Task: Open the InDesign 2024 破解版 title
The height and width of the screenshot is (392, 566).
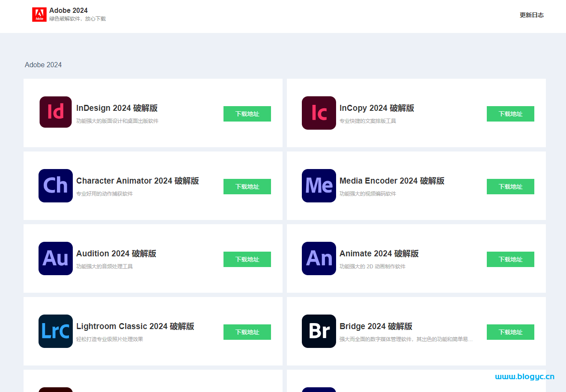Action: [117, 108]
